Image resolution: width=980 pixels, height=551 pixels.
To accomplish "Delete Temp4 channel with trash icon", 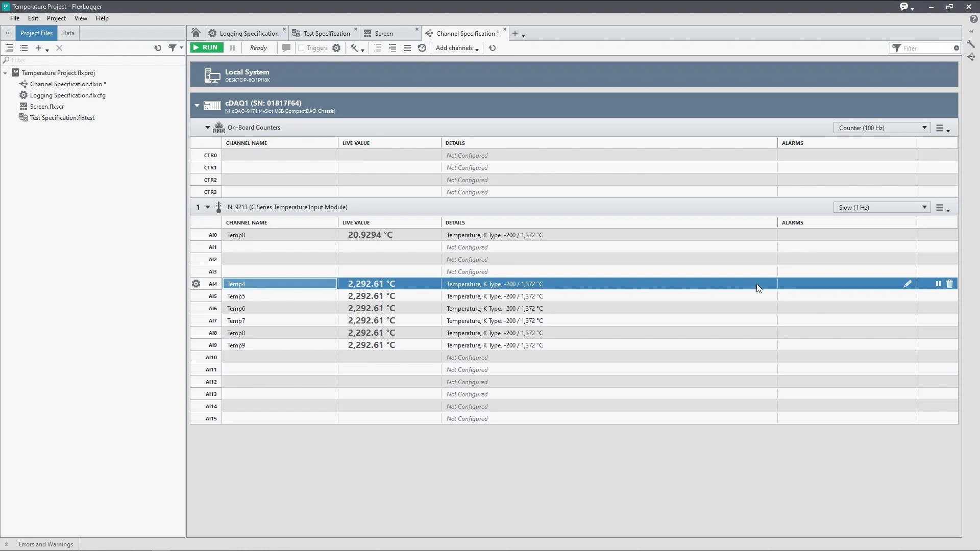I will [x=950, y=284].
